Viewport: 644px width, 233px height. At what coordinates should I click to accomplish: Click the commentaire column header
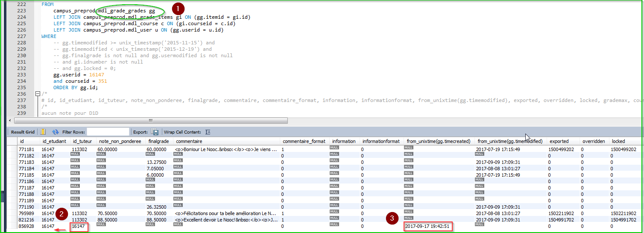(189, 141)
